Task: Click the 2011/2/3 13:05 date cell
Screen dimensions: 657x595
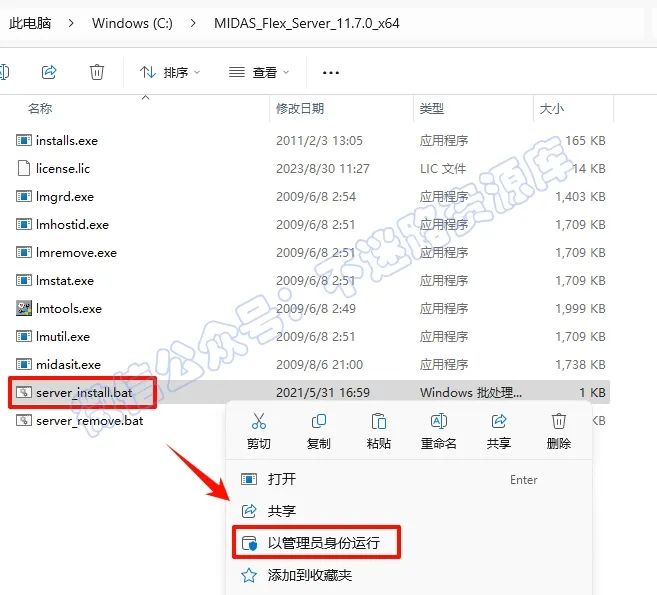Action: (x=319, y=140)
